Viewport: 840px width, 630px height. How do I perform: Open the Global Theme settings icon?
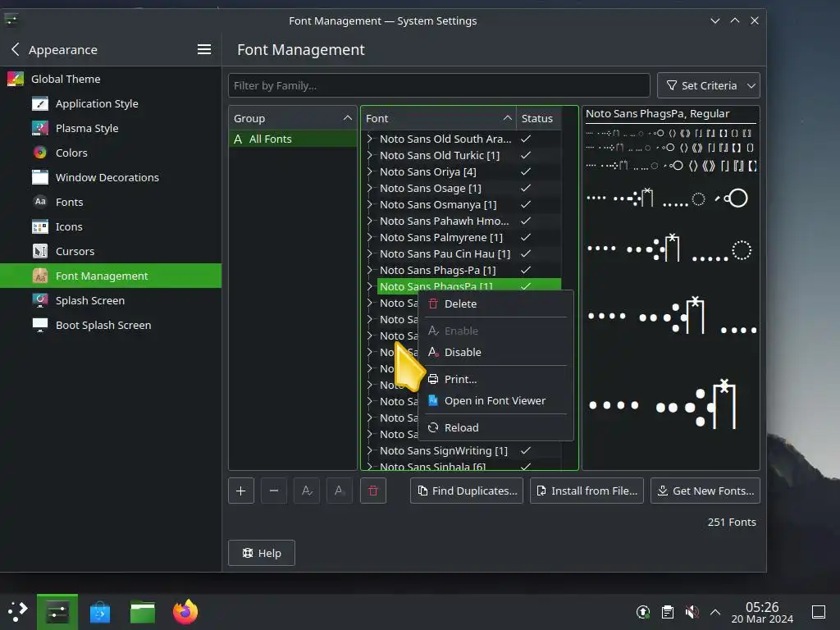[x=16, y=79]
